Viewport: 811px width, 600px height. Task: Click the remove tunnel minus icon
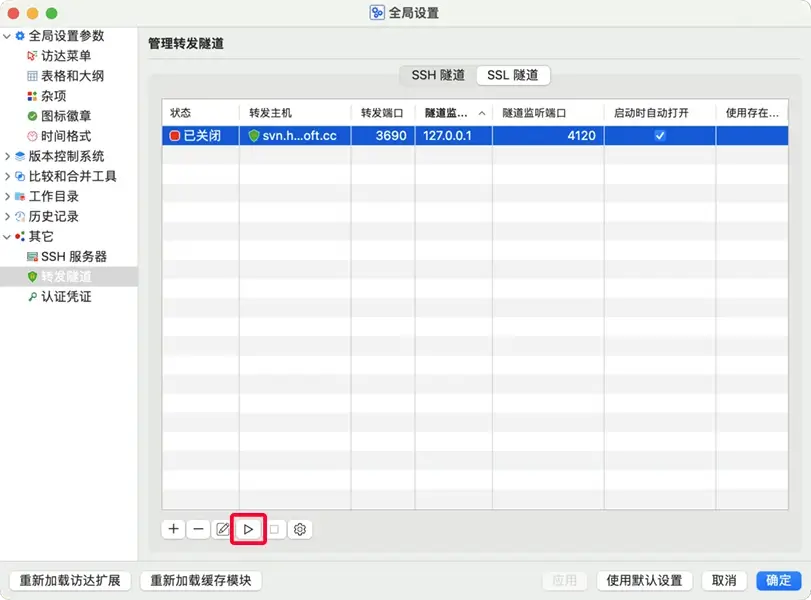198,529
